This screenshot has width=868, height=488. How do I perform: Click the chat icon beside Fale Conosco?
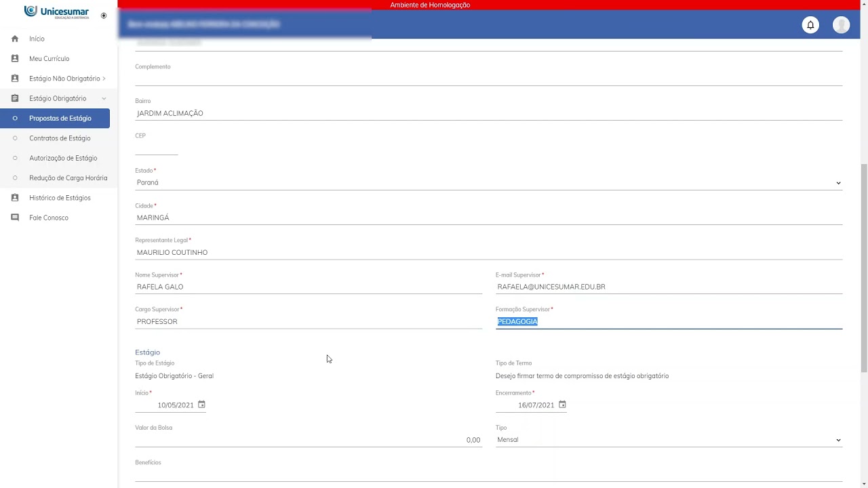point(15,218)
